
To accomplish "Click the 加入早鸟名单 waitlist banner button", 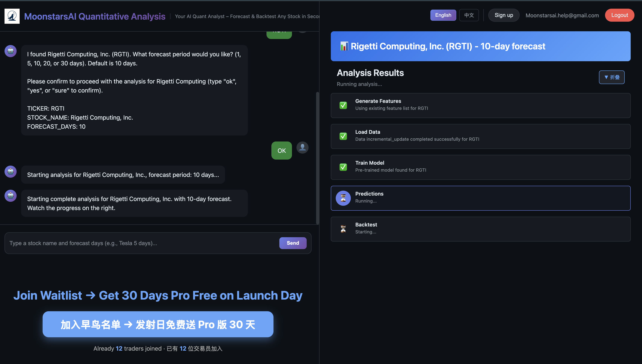I will click(x=158, y=324).
